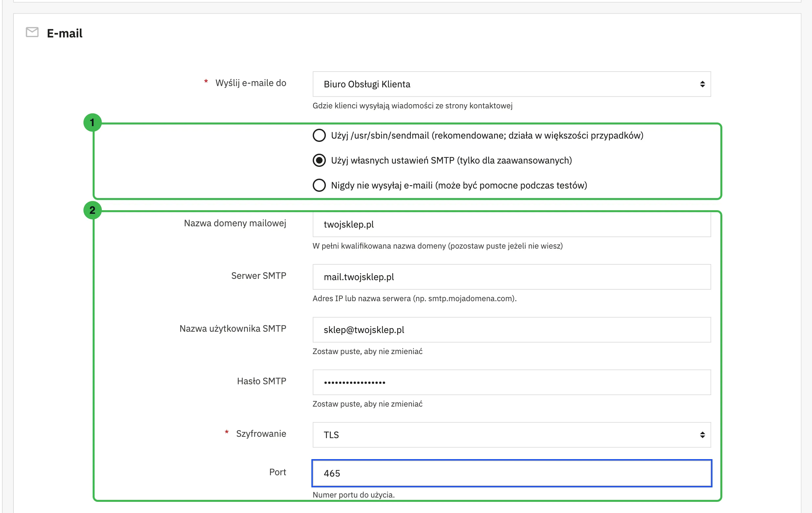Click the E-mail section heading text

click(x=64, y=33)
